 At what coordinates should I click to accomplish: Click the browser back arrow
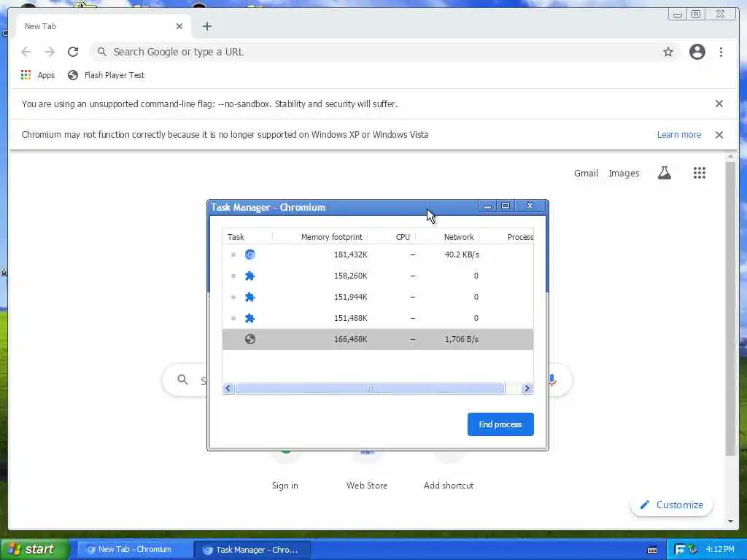click(26, 52)
